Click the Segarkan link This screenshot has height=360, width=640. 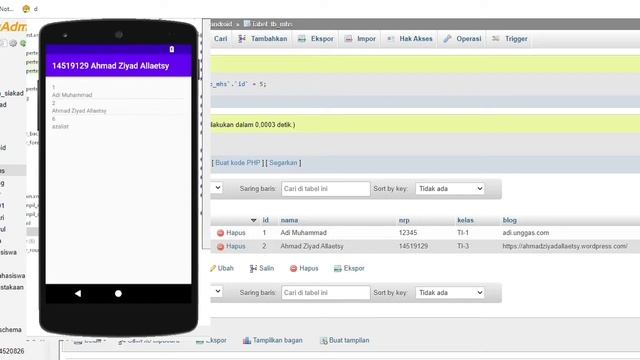tap(283, 162)
